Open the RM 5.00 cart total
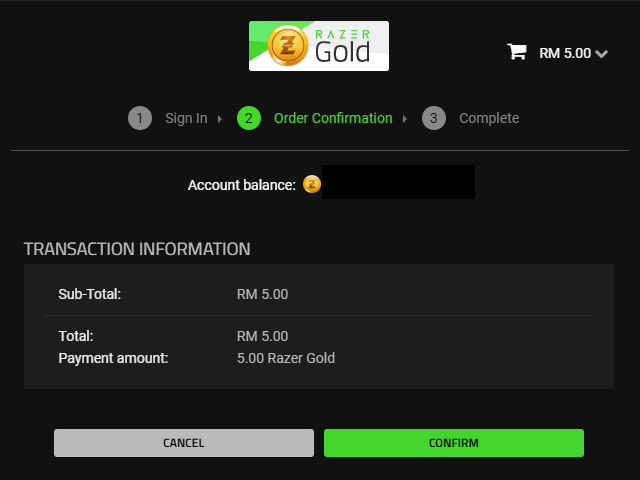The height and width of the screenshot is (480, 640). pos(565,53)
